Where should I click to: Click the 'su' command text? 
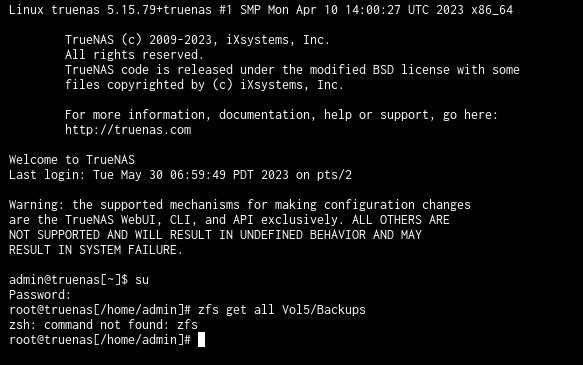[x=142, y=280]
